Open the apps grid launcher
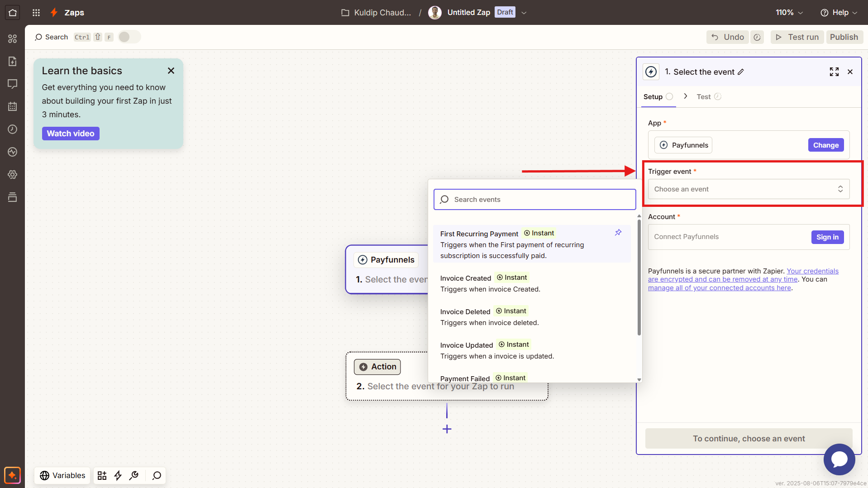Viewport: 868px width, 488px height. coord(36,12)
